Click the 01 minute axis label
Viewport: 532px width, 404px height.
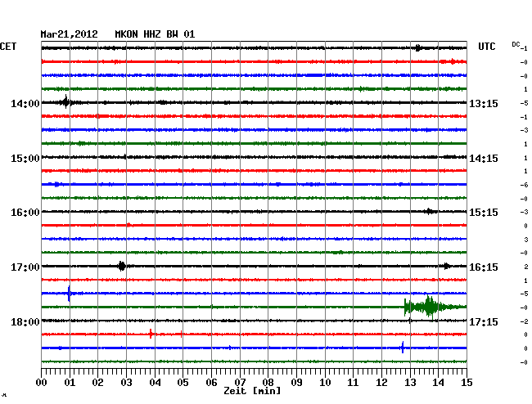pos(70,382)
